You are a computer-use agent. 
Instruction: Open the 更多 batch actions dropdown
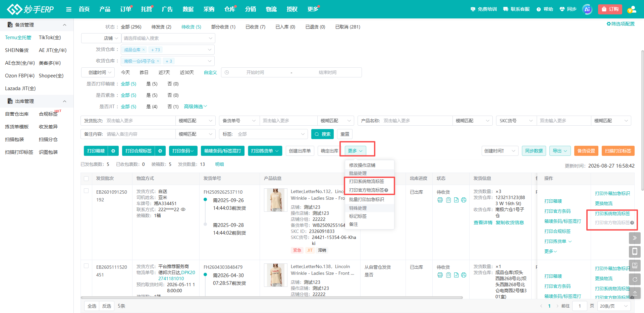355,151
